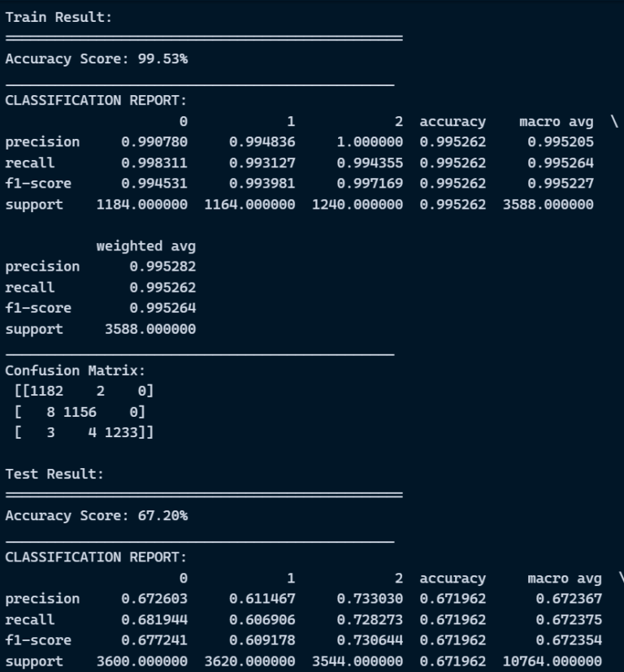Click test class 1 f1-score 0.609178

262,640
